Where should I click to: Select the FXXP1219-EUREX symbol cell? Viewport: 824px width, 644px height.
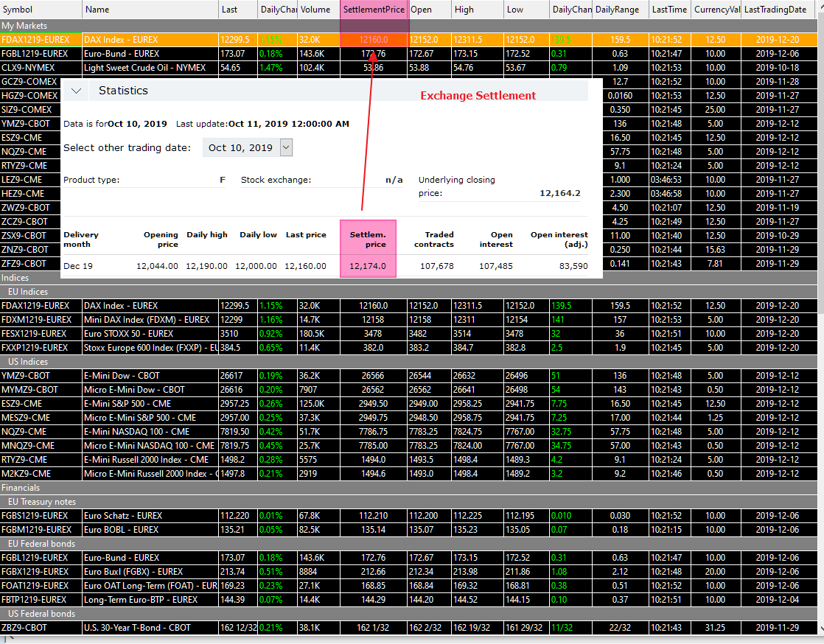pos(41,348)
